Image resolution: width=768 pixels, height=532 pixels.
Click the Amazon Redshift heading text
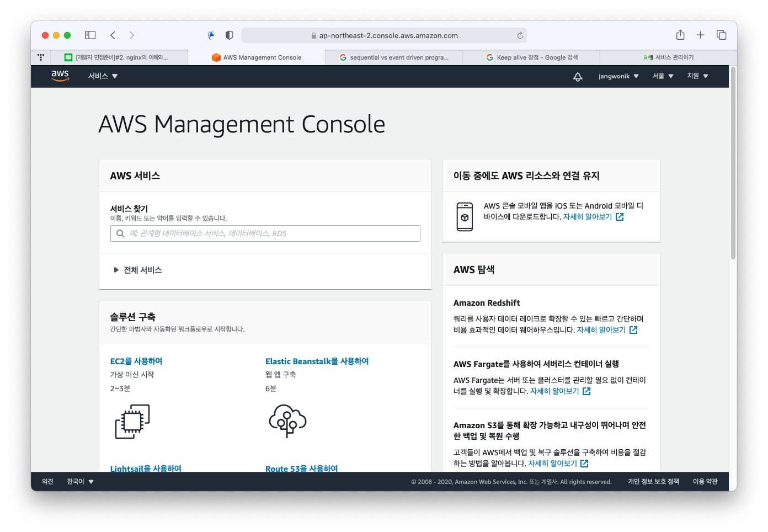pyautogui.click(x=487, y=303)
